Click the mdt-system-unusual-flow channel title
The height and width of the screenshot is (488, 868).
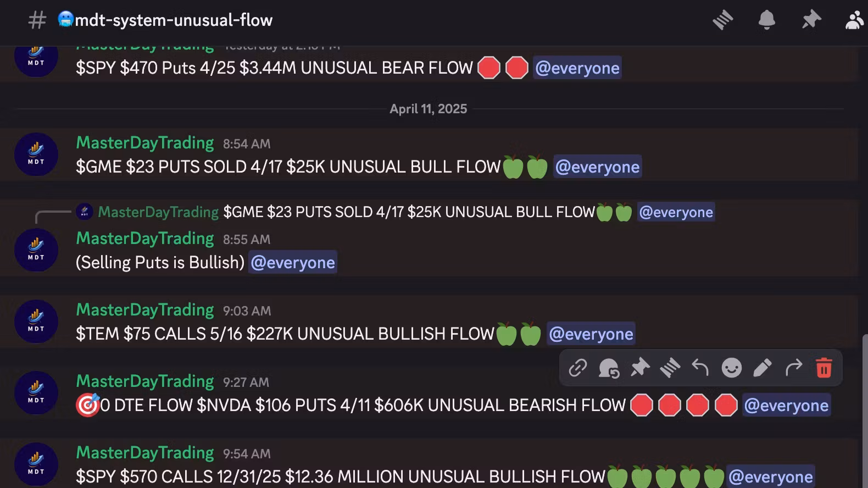tap(174, 20)
